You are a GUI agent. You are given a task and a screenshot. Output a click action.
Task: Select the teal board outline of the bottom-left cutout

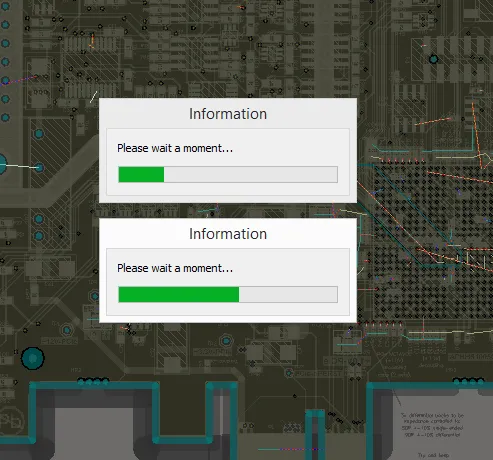(x=94, y=413)
